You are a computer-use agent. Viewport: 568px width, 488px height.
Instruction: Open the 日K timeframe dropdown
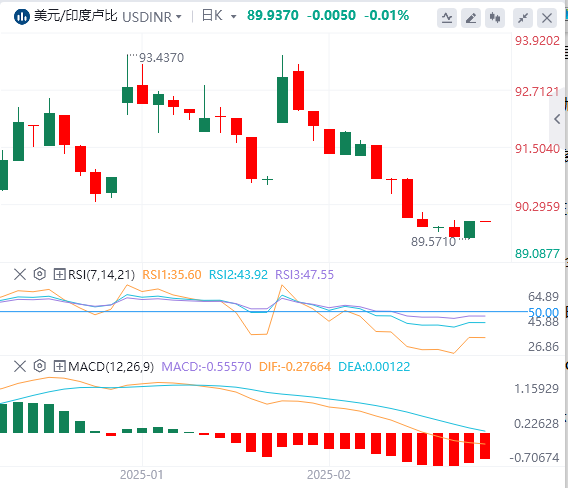219,16
